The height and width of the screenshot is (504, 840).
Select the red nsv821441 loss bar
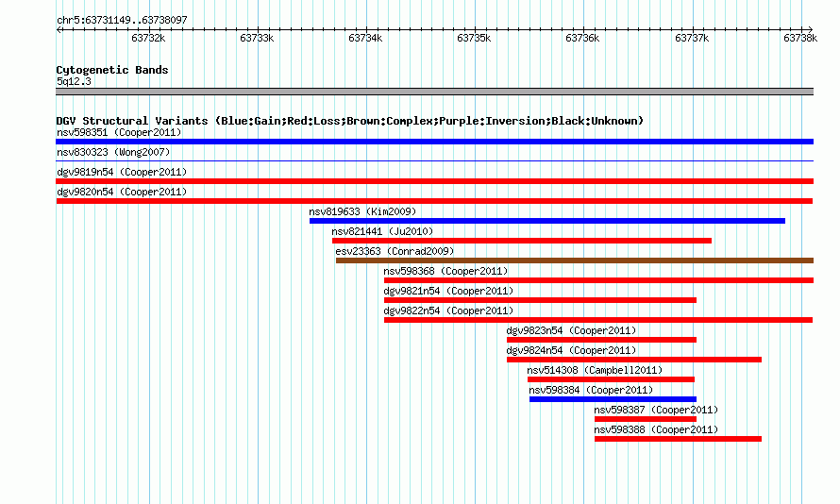click(x=522, y=241)
